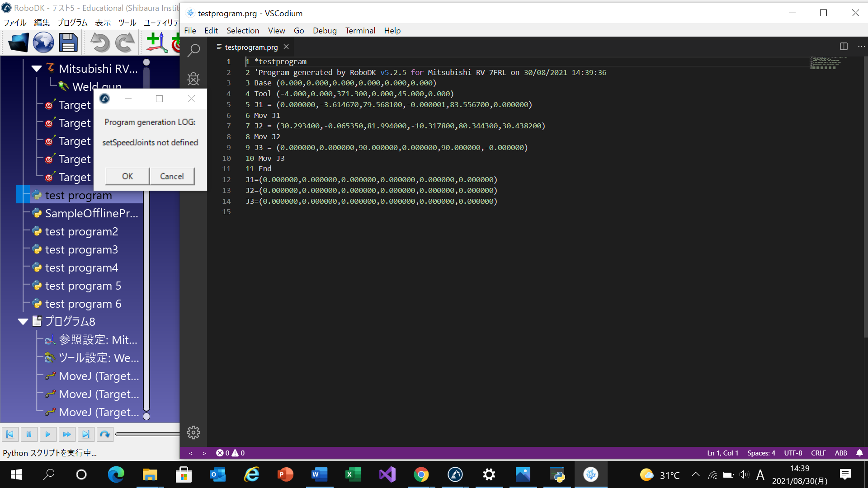Click the simulation speed slider
Image resolution: width=868 pixels, height=488 pixels.
[147, 434]
